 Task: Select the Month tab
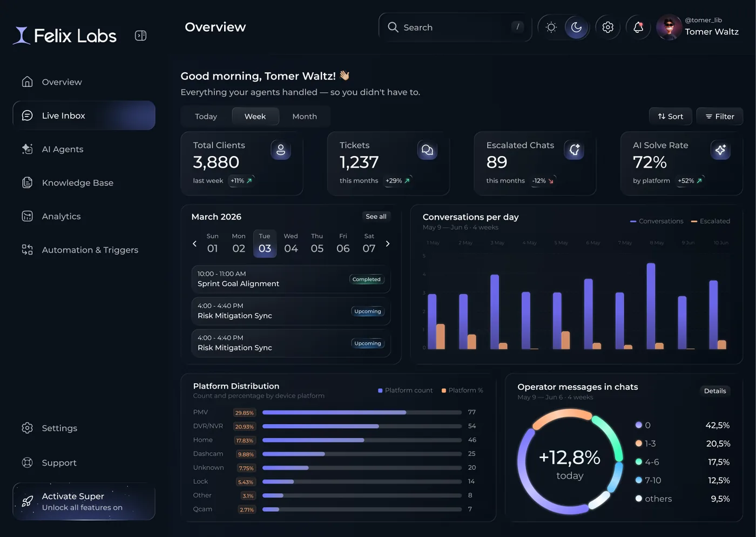305,117
